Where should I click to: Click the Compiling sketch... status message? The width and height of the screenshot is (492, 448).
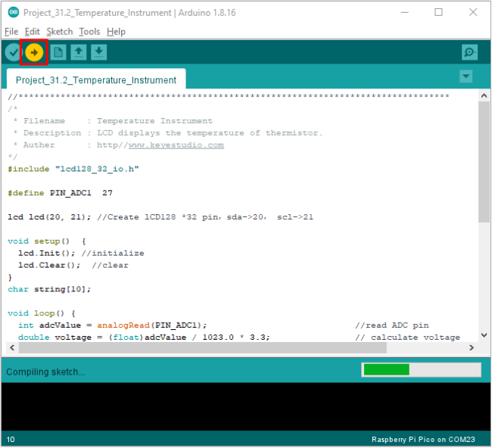[x=45, y=372]
